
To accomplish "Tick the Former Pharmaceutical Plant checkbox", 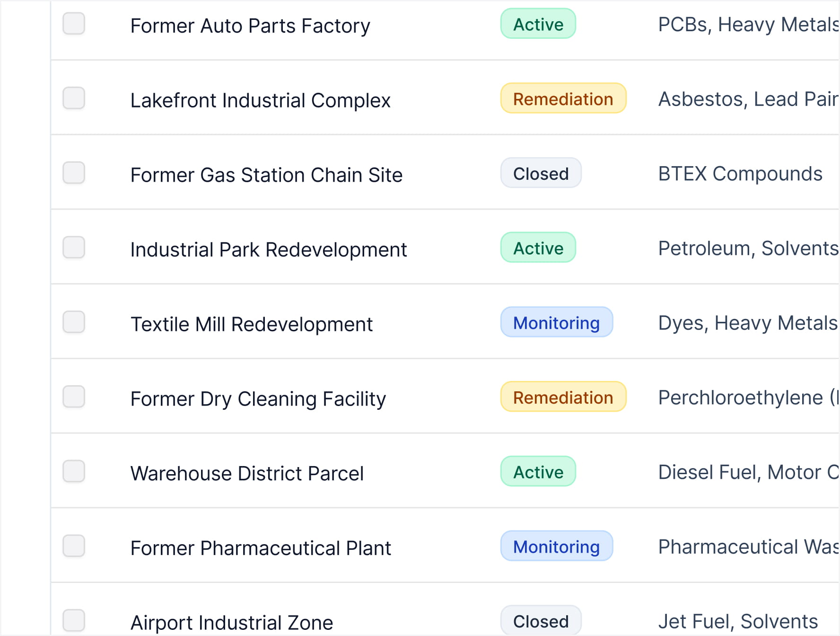I will point(74,546).
